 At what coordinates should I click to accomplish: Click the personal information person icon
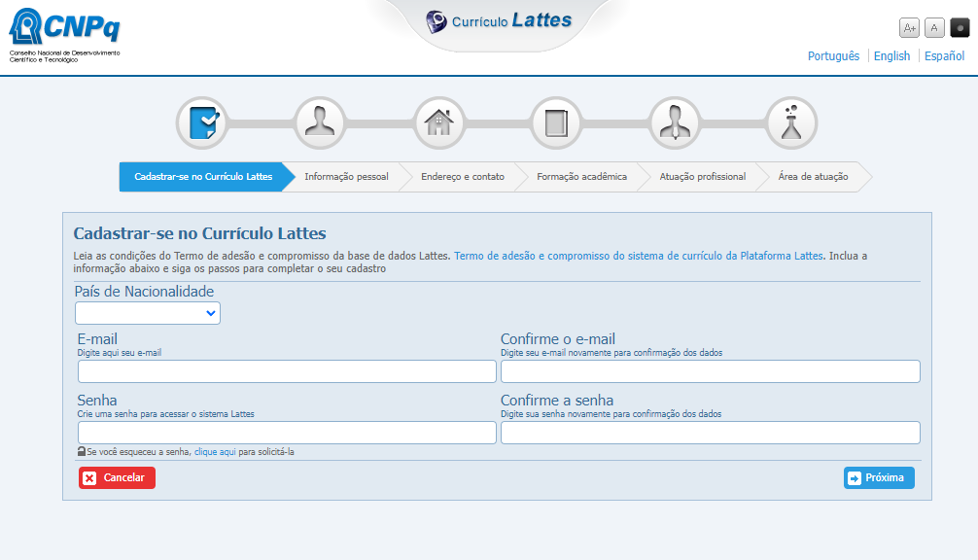click(320, 123)
